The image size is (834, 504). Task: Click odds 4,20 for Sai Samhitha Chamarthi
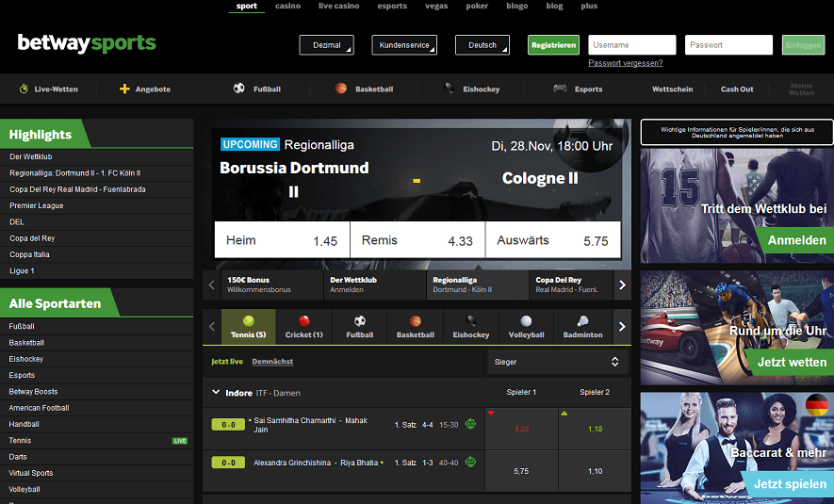click(x=521, y=429)
